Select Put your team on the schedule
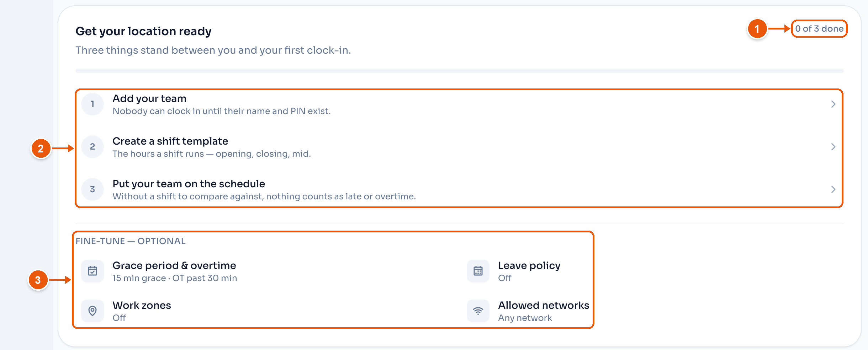This screenshot has height=350, width=868. click(x=459, y=189)
